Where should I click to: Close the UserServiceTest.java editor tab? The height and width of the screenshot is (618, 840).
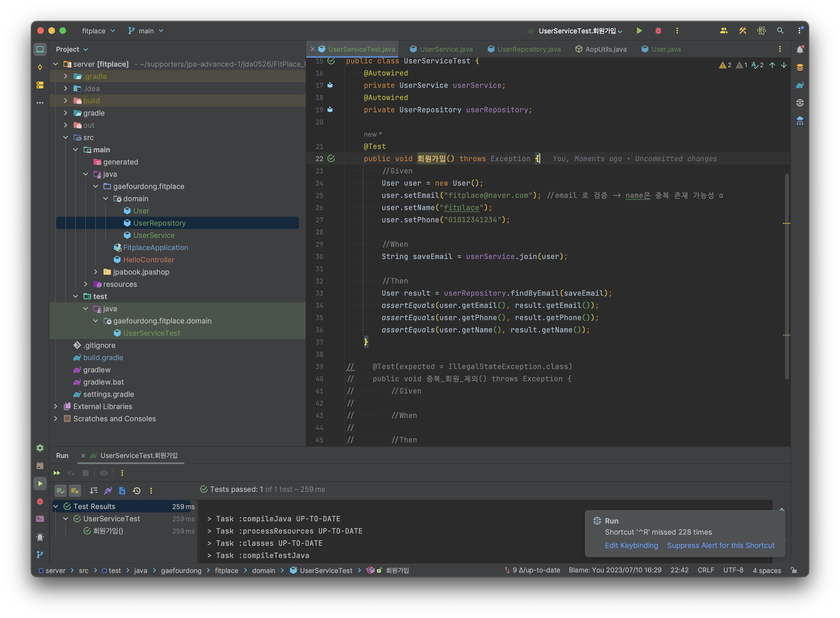[x=313, y=49]
